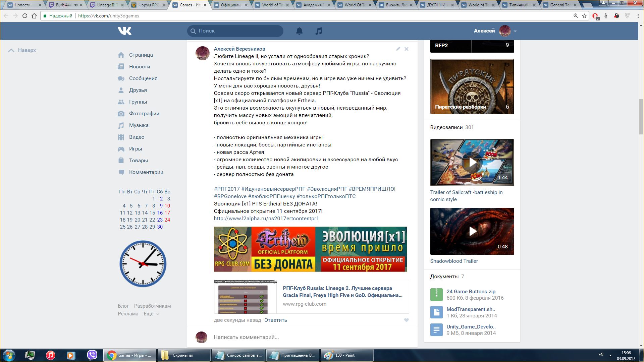
Task: Switch to 130 - Paint taskbar window
Action: (x=347, y=355)
